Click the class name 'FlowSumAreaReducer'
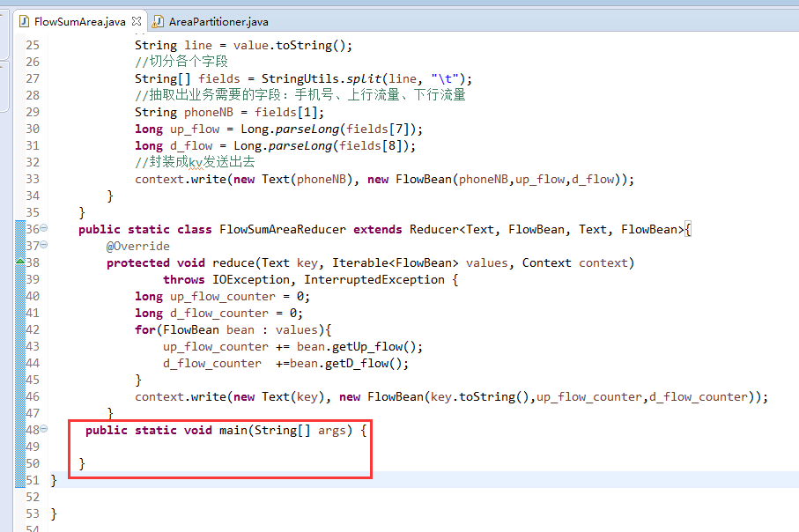799x532 pixels. [x=283, y=230]
